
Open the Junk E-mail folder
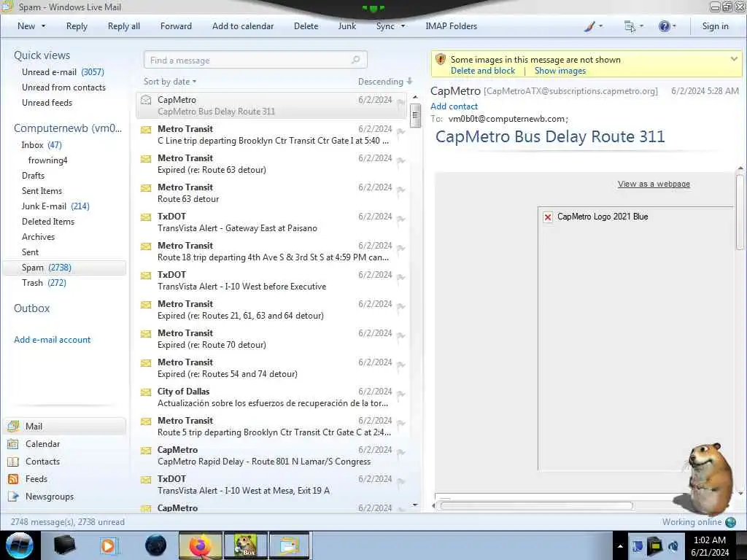coord(55,206)
